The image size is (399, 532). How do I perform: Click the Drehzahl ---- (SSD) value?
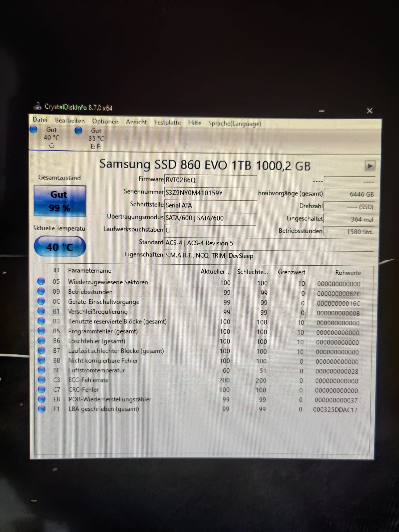(349, 207)
